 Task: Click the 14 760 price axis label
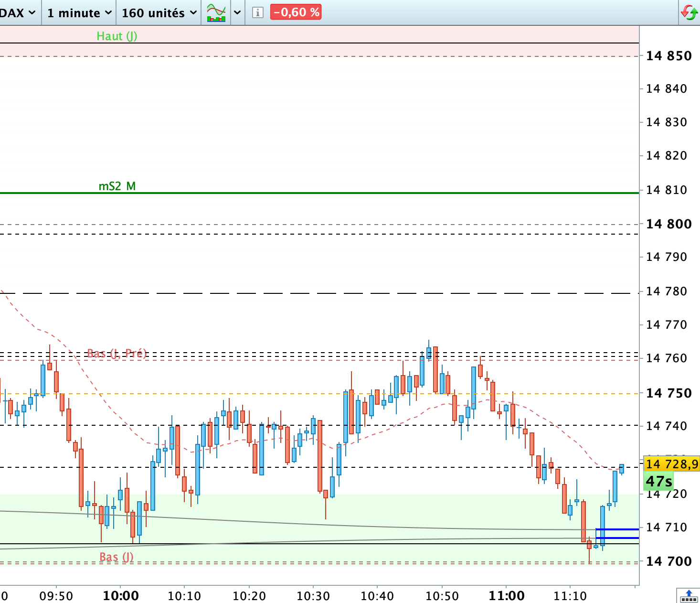667,358
